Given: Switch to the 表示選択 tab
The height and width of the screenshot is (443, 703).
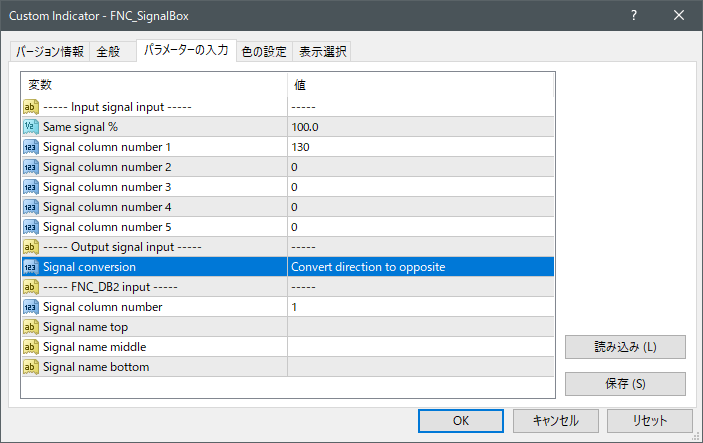Looking at the screenshot, I should click(x=323, y=52).
